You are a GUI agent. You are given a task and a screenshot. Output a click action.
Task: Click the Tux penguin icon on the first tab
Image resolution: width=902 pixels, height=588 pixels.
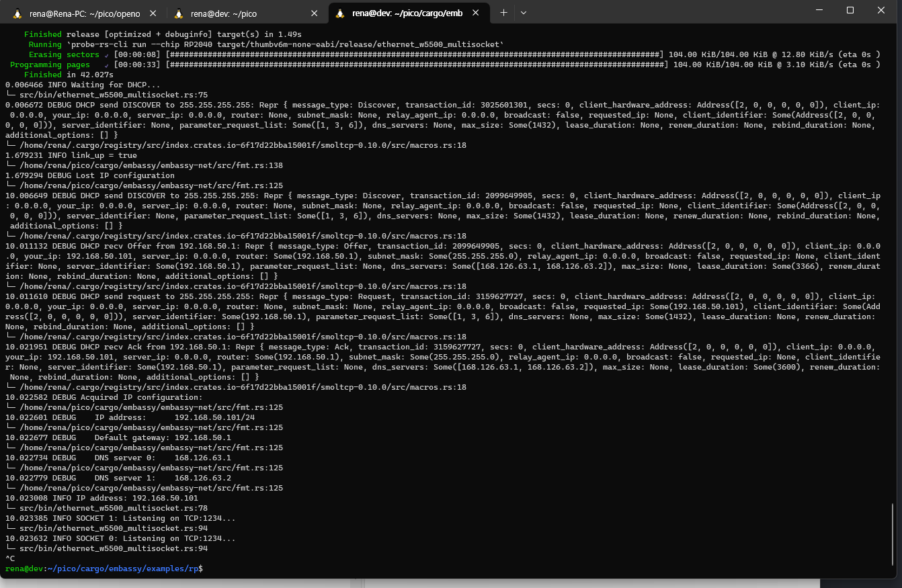coord(16,12)
